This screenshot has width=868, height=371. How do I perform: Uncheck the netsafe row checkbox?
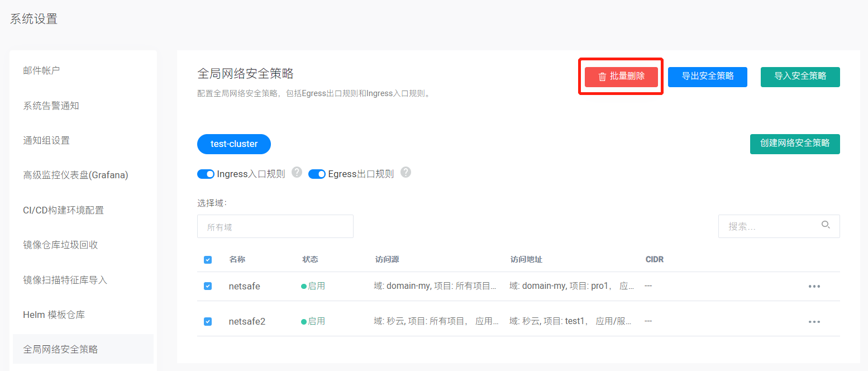point(208,286)
